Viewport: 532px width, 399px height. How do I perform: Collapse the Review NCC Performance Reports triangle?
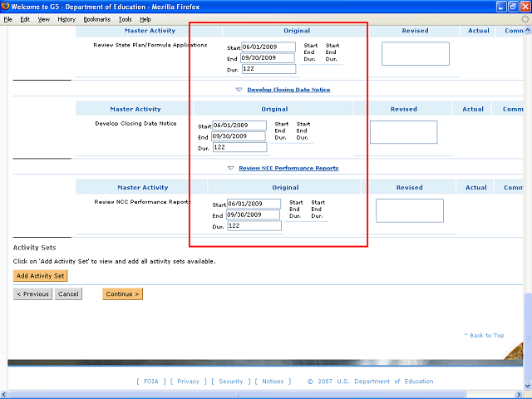(x=231, y=168)
